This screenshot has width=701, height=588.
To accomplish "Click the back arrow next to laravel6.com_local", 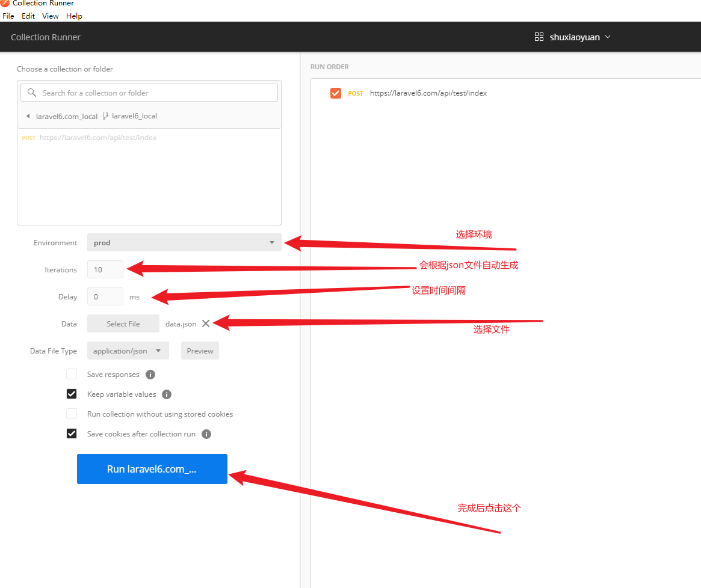I will [28, 116].
